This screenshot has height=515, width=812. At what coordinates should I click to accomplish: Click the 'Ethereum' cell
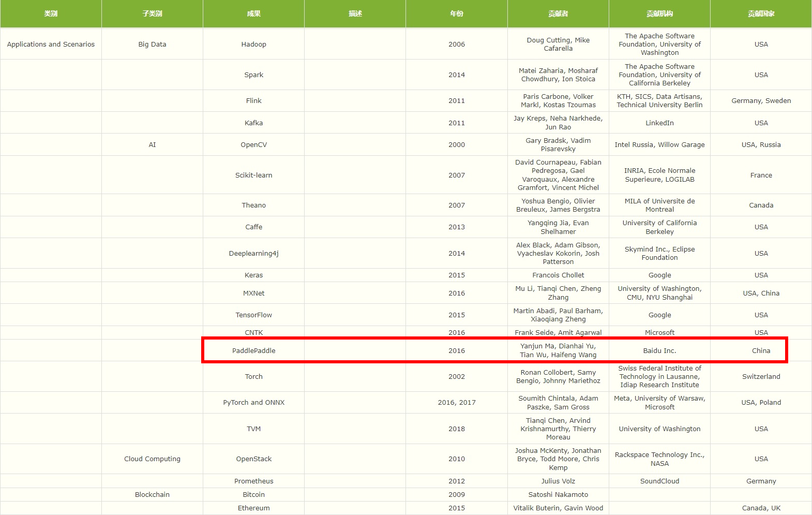coord(253,508)
